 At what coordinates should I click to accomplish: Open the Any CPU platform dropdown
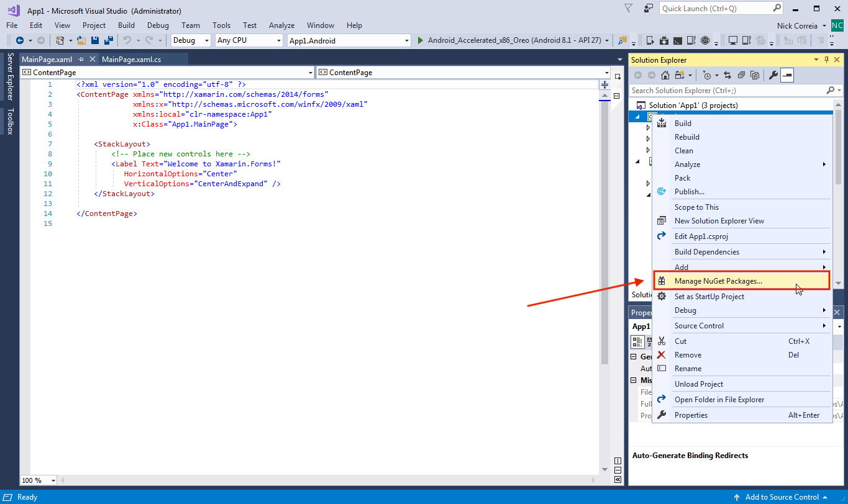[248, 40]
